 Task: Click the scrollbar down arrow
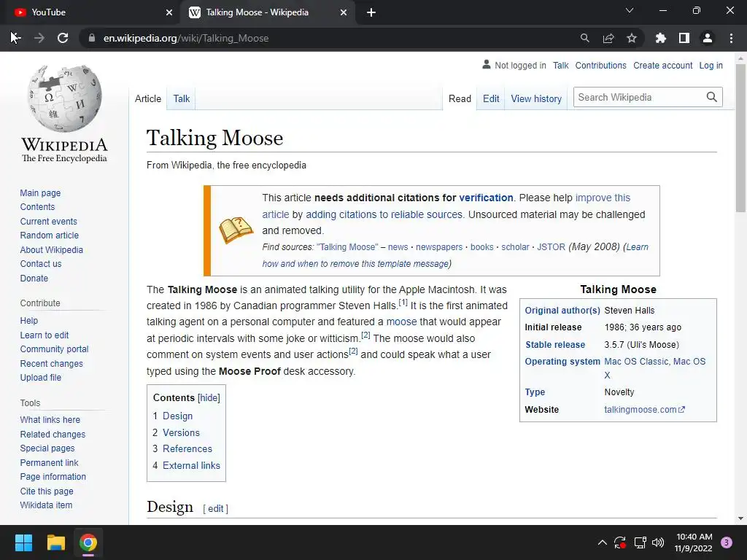pos(740,518)
